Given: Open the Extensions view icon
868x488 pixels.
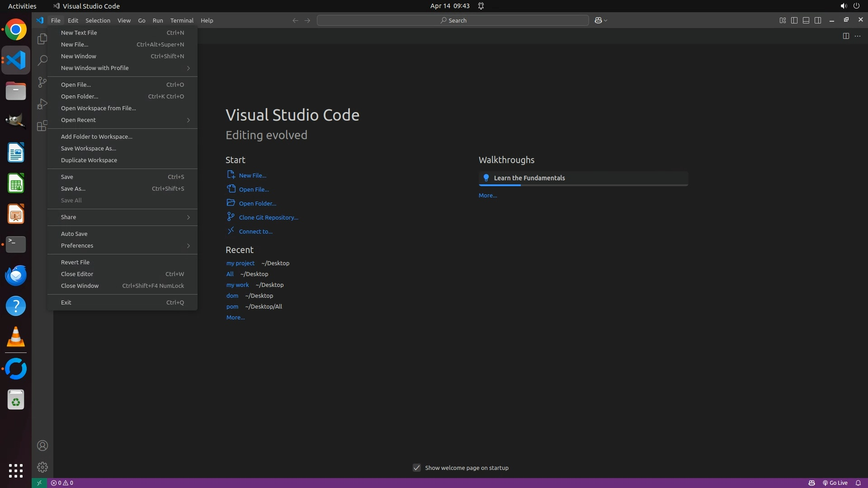Looking at the screenshot, I should pos(42,126).
